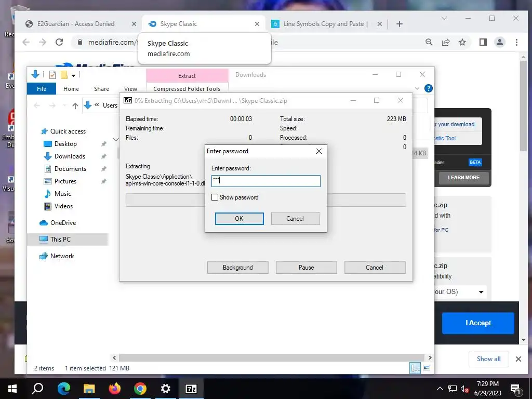Viewport: 532px width, 399px height.
Task: Click the Chrome zoom magnifier icon
Action: 429,42
